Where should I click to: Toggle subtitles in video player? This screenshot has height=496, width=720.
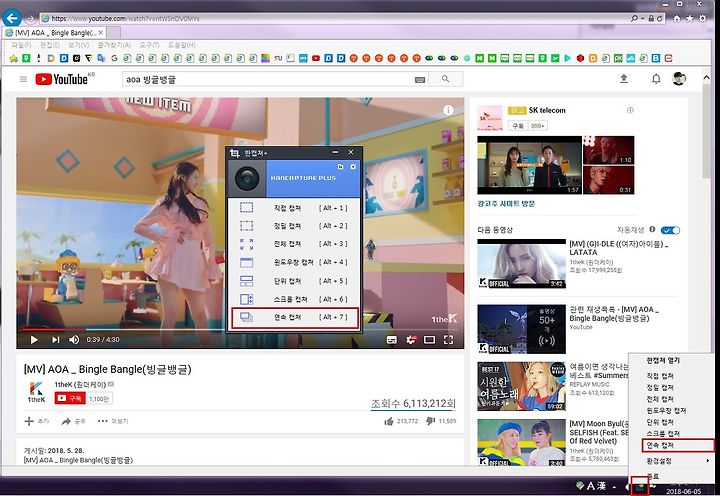click(392, 340)
